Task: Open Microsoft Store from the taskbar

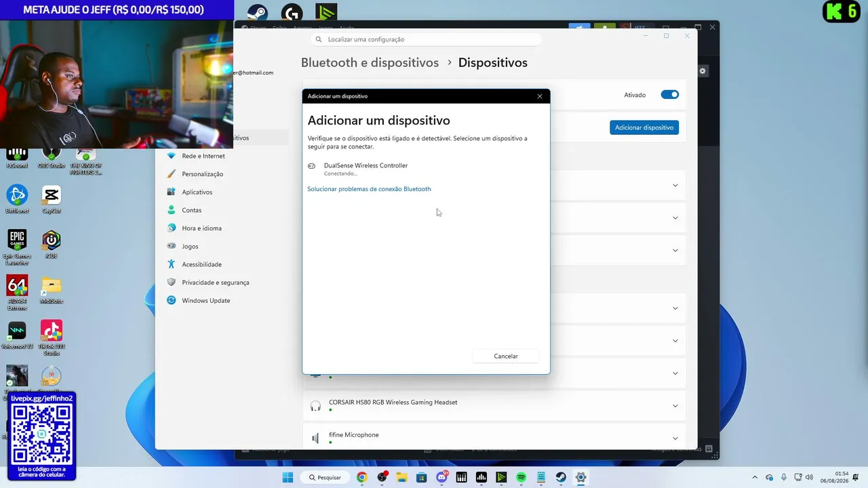Action: [x=422, y=477]
